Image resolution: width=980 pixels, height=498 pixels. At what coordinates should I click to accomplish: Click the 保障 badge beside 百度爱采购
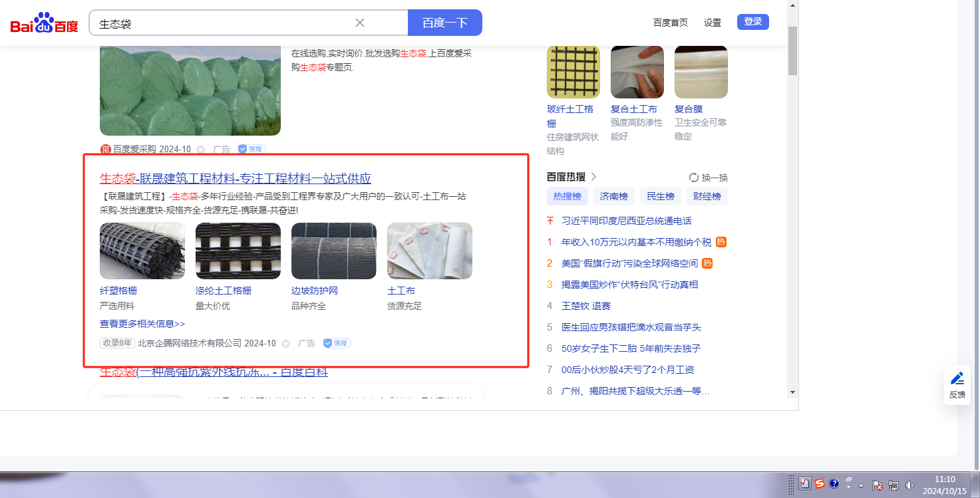click(251, 150)
